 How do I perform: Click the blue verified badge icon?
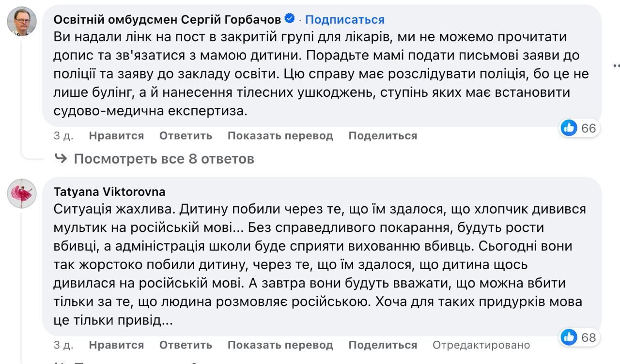pos(290,19)
